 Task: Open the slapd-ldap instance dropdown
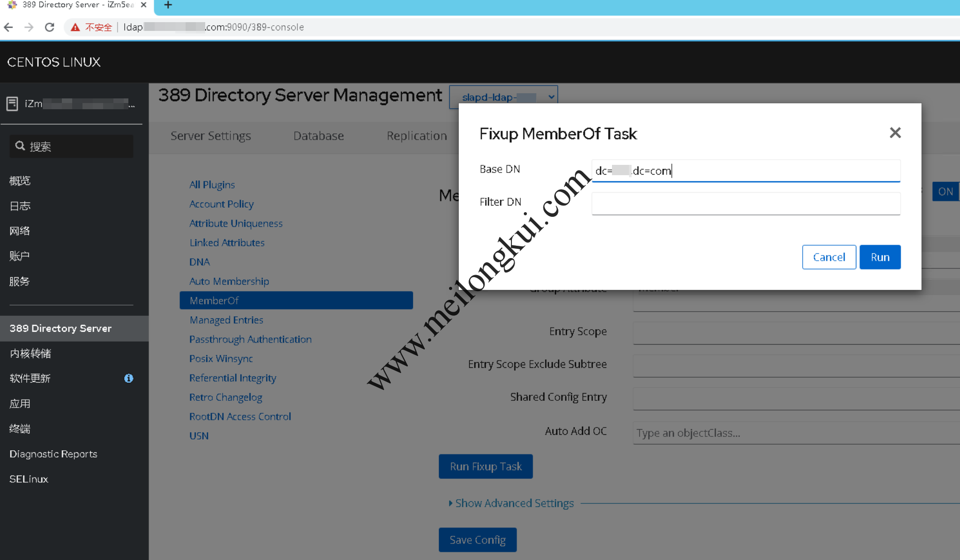pos(503,97)
